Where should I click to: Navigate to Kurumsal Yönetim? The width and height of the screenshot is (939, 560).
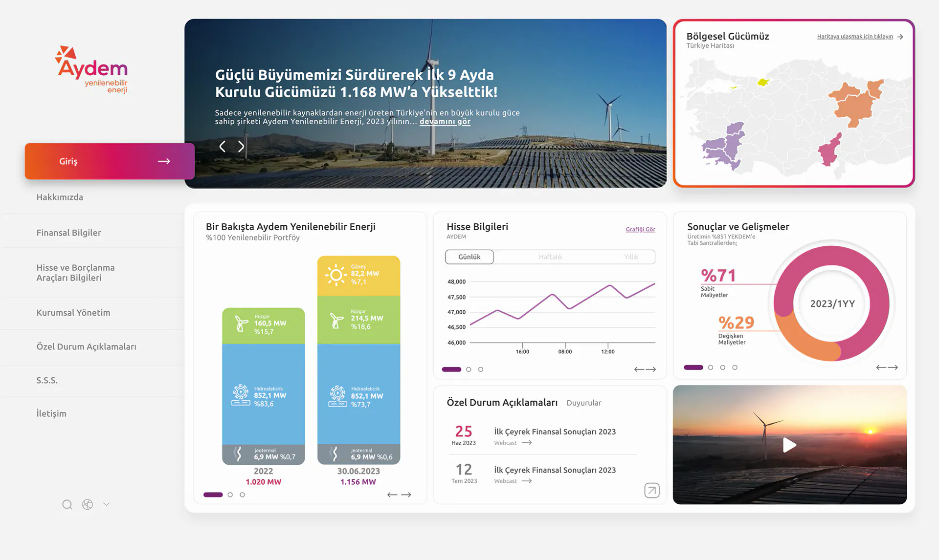[73, 313]
